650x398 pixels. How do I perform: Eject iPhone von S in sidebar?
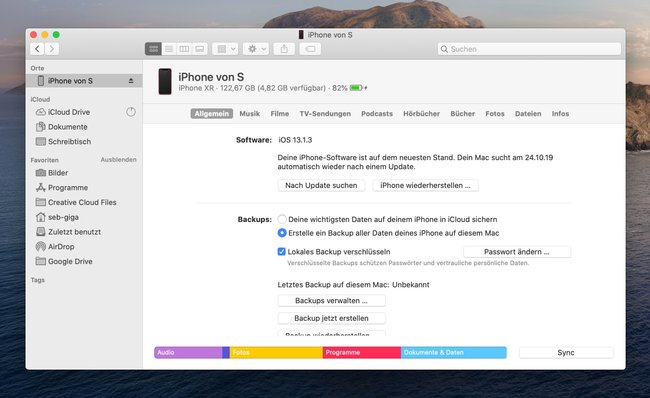click(x=131, y=81)
